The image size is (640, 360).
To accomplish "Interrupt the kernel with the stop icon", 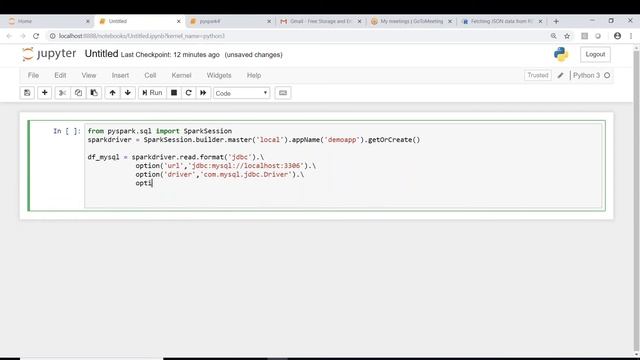I will [x=174, y=93].
